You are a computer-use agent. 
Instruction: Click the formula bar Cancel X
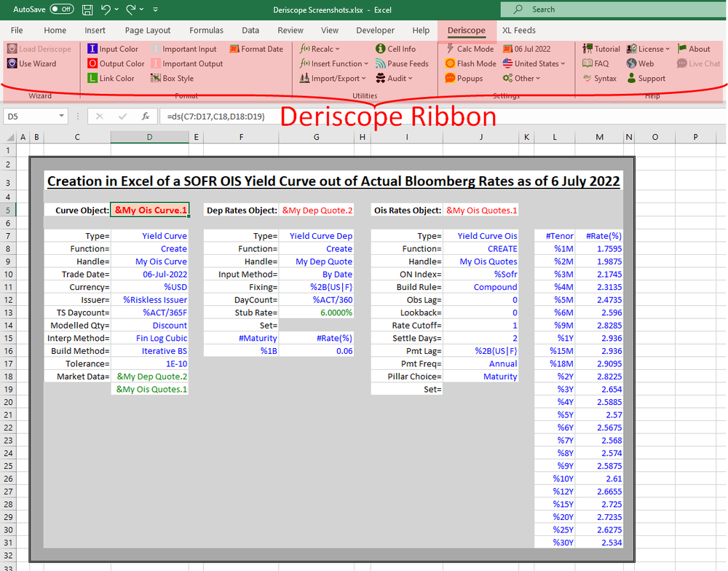(x=99, y=116)
